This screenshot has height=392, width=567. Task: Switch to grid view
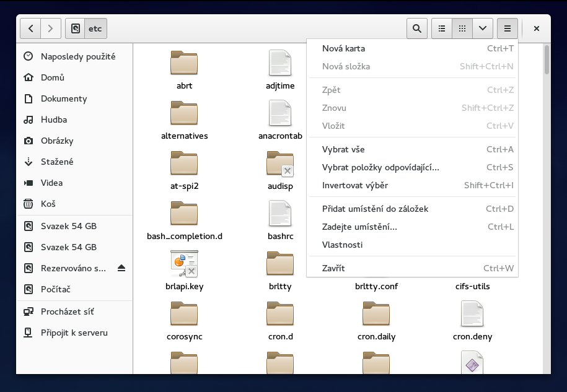pyautogui.click(x=462, y=28)
